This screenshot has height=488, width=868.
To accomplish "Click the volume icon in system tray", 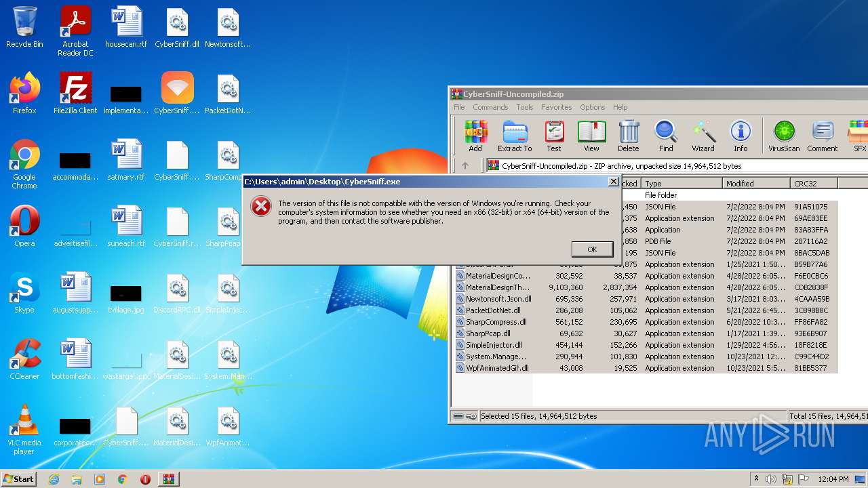I will point(771,479).
